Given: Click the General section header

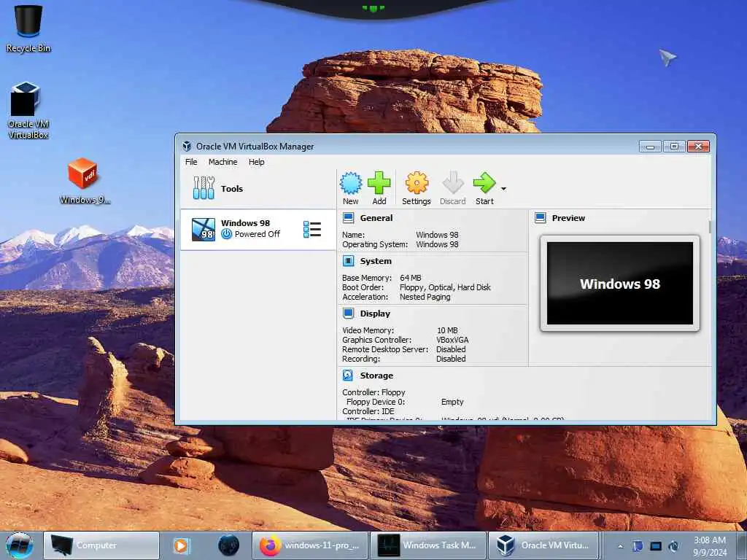Looking at the screenshot, I should pyautogui.click(x=376, y=218).
